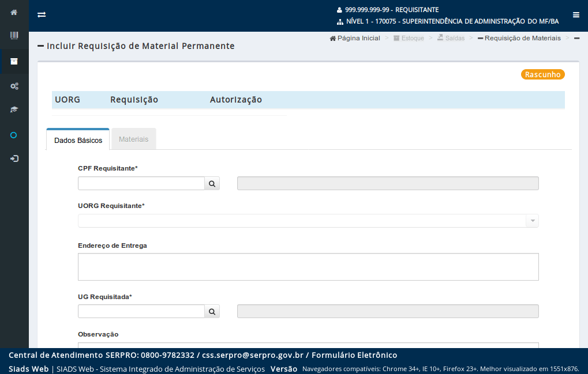This screenshot has width=588, height=374.
Task: Focus the Endereço de Entrega text area
Action: pyautogui.click(x=308, y=267)
